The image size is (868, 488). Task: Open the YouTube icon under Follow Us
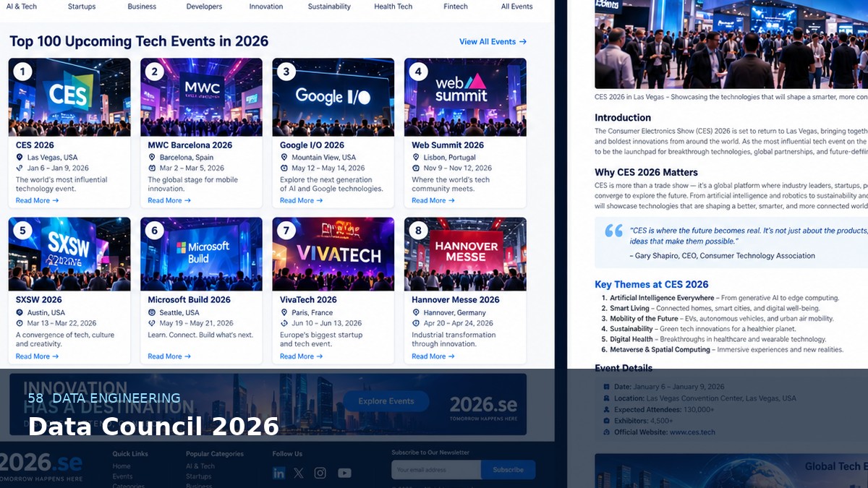[344, 473]
